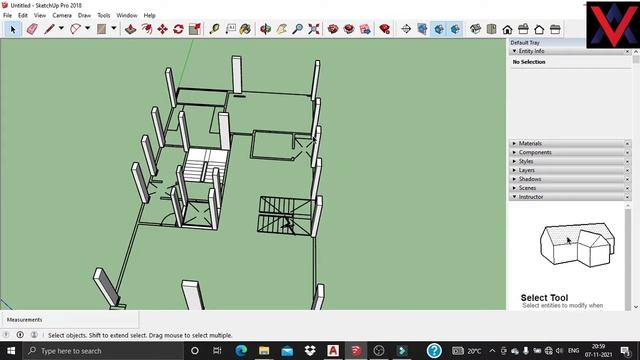This screenshot has width=640, height=360.
Task: Select the Scale tool
Action: tap(195, 29)
